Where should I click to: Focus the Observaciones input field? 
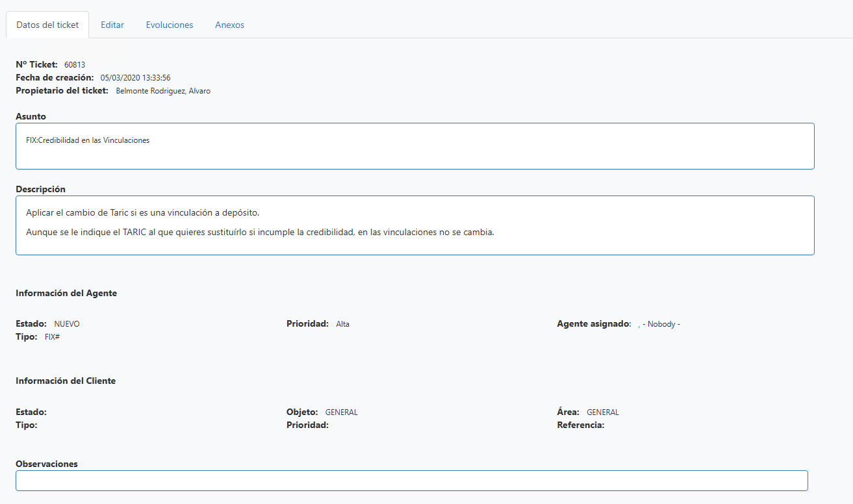point(411,481)
